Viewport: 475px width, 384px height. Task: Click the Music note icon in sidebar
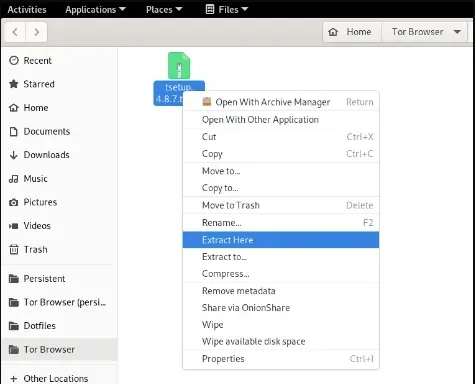point(14,179)
